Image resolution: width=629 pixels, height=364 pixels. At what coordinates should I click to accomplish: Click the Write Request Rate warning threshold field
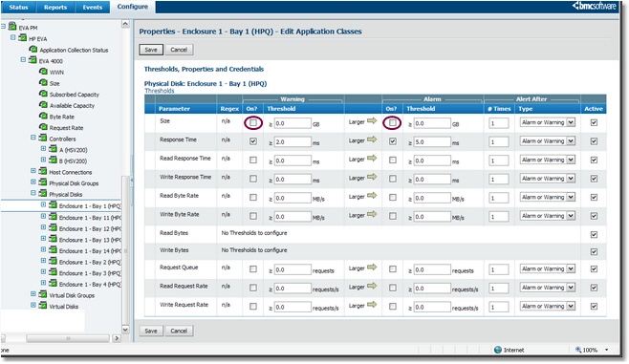coord(293,307)
